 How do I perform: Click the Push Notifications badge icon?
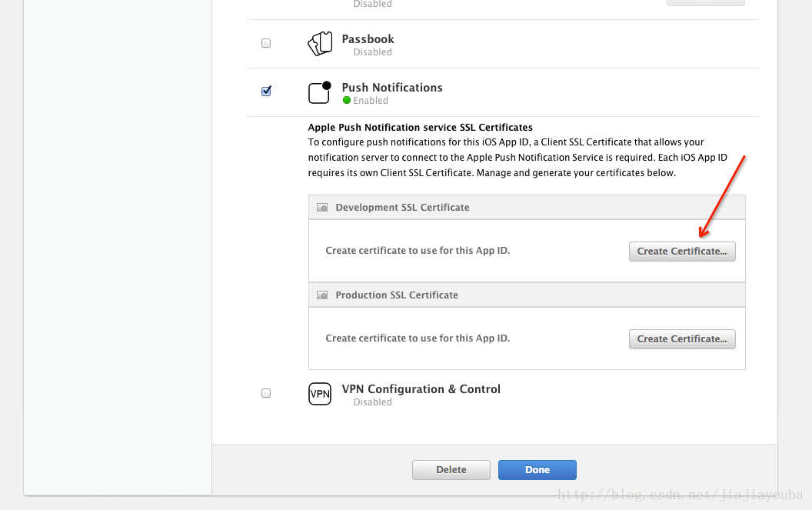tap(320, 92)
